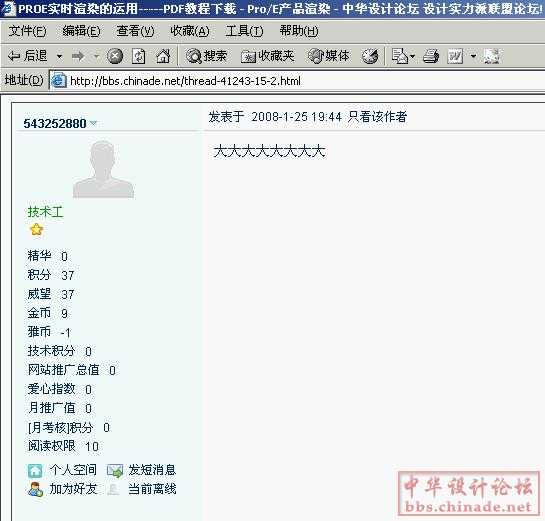This screenshot has height=521, width=545.
Task: Click the History icon in toolbar
Action: [x=369, y=56]
